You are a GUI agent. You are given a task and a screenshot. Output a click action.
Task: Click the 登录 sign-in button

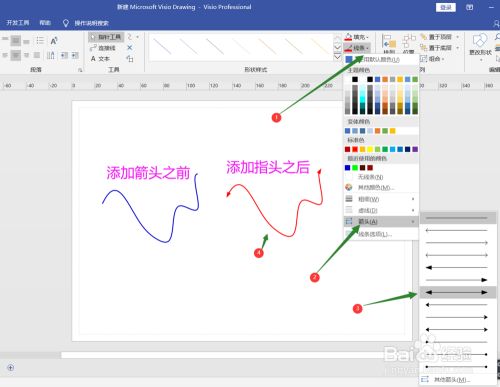(x=446, y=7)
